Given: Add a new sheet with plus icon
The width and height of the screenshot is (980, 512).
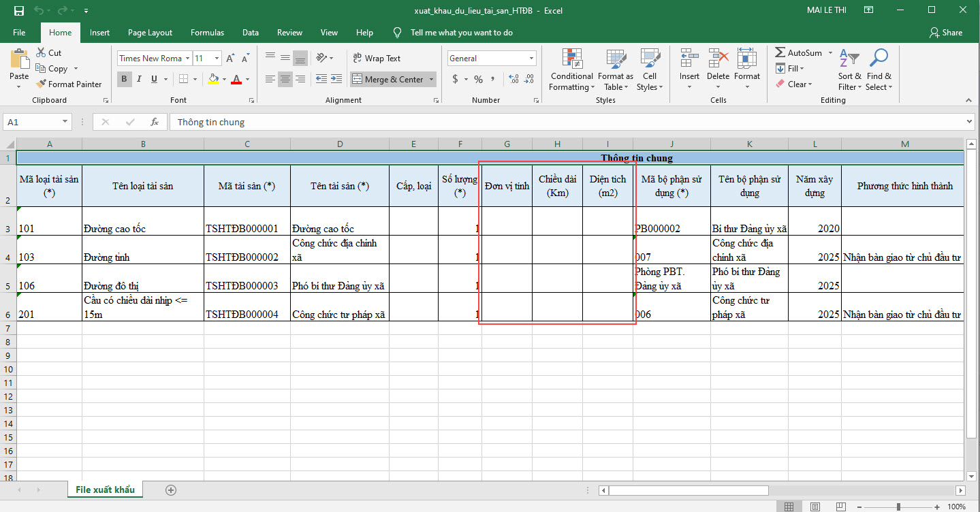Looking at the screenshot, I should [x=171, y=490].
